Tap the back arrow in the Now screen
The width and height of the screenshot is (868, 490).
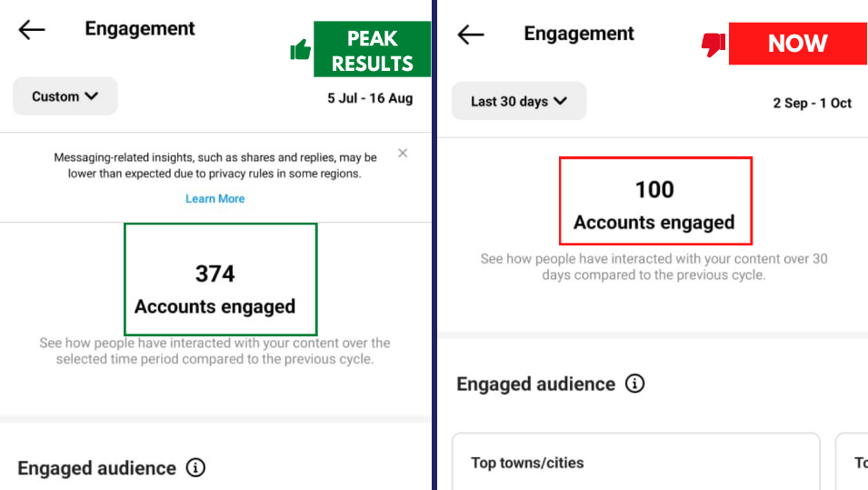[x=471, y=35]
